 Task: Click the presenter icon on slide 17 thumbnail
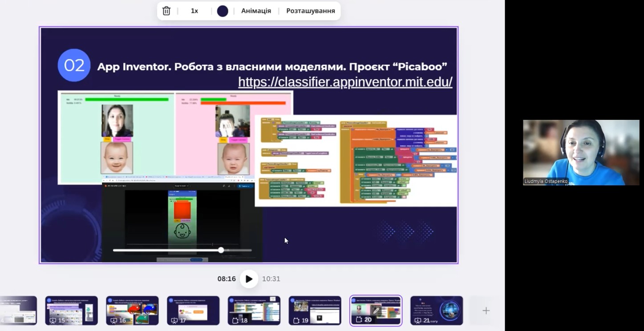click(175, 320)
